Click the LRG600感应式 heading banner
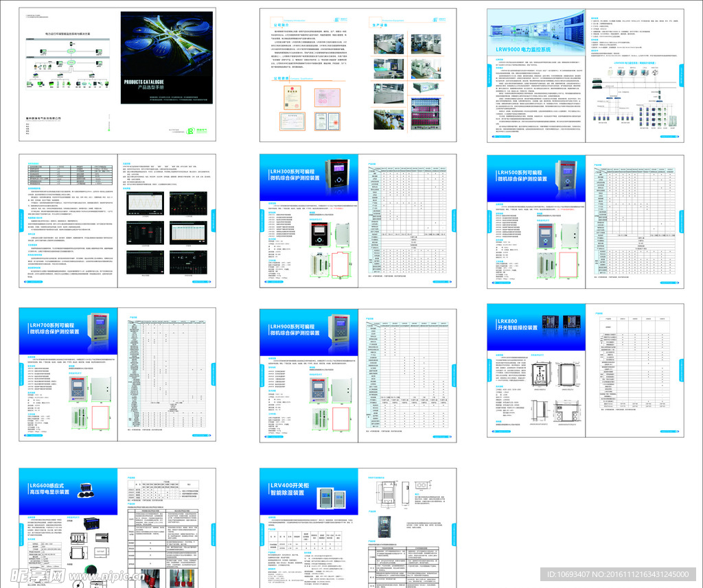 coord(49,488)
